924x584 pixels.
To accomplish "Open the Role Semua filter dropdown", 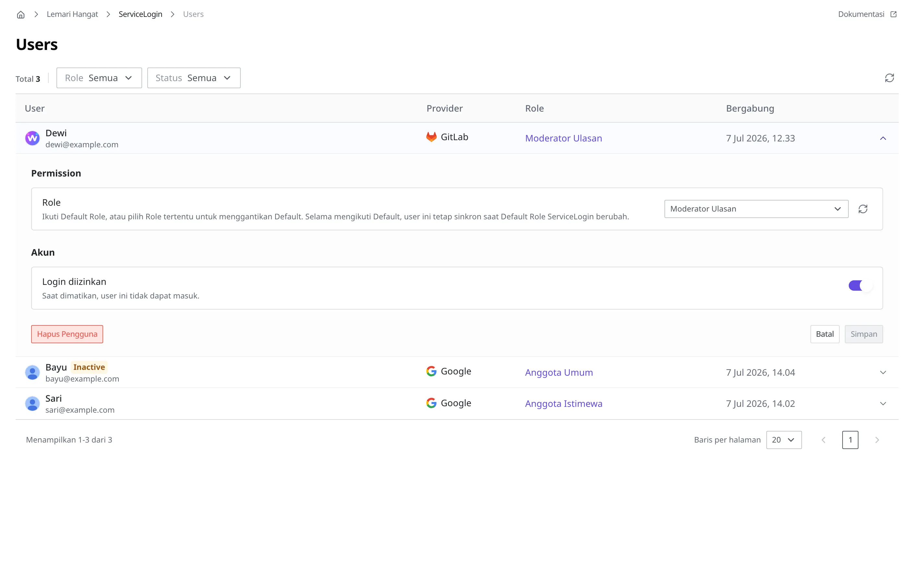I will (99, 78).
